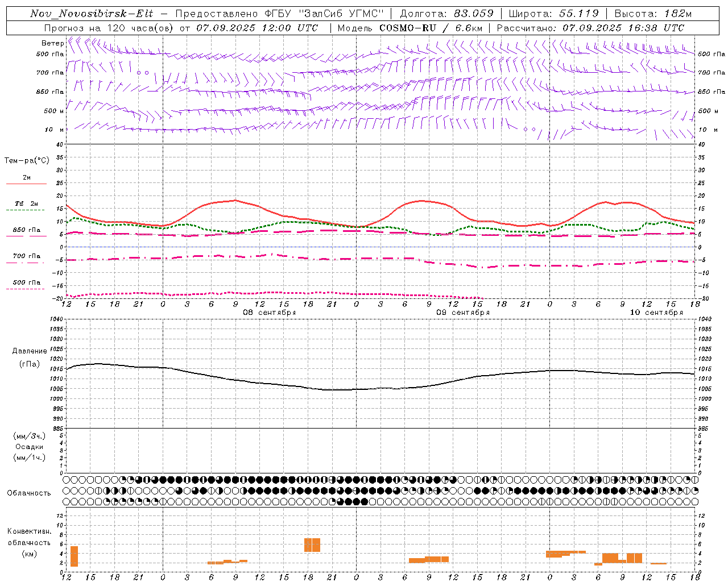This screenshot has width=728, height=582.
Task: Click the '(мм/1ч.)' precipitation unit label
Action: coord(30,458)
